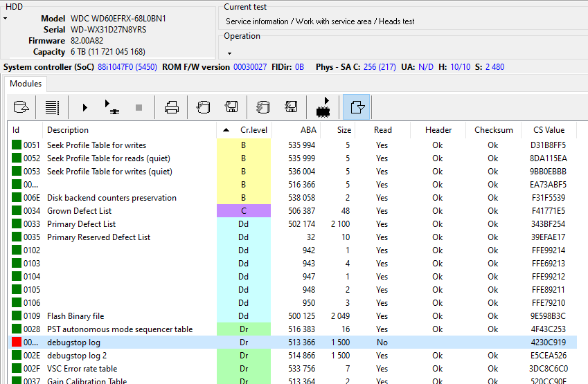Click module Id 0106

tap(31, 303)
